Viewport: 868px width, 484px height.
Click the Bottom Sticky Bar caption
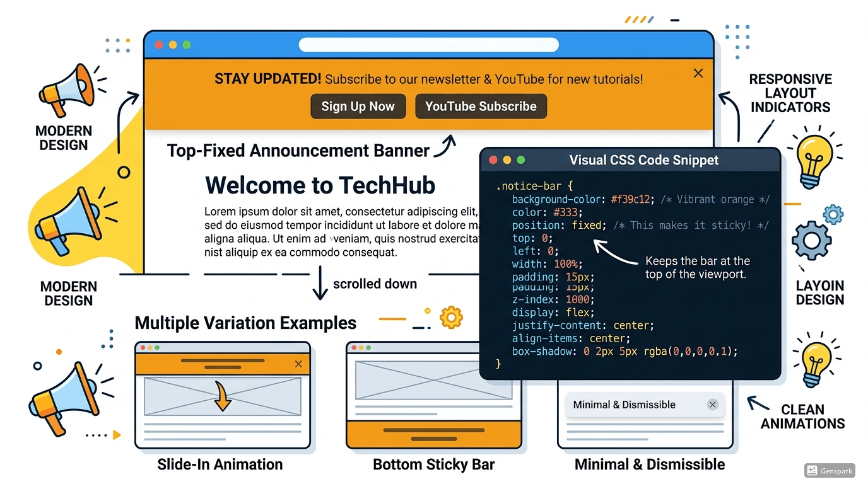click(x=434, y=464)
